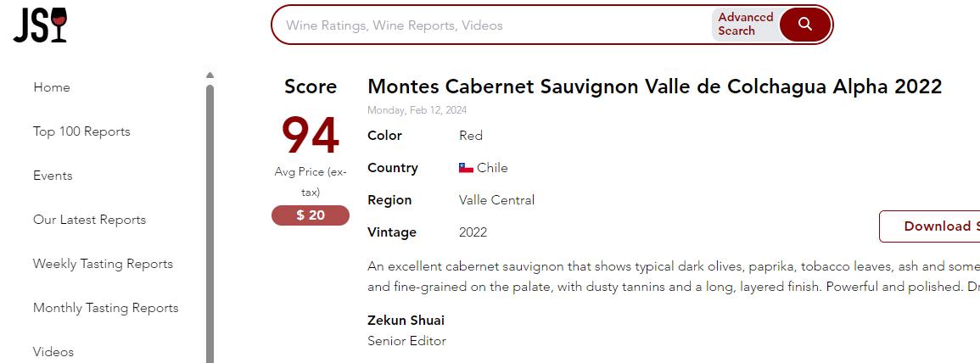Click the 94 score number
Image resolution: width=980 pixels, height=363 pixels.
point(311,136)
